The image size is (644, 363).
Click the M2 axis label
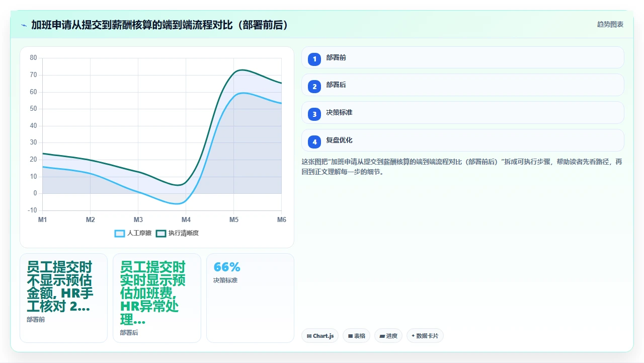click(x=91, y=220)
